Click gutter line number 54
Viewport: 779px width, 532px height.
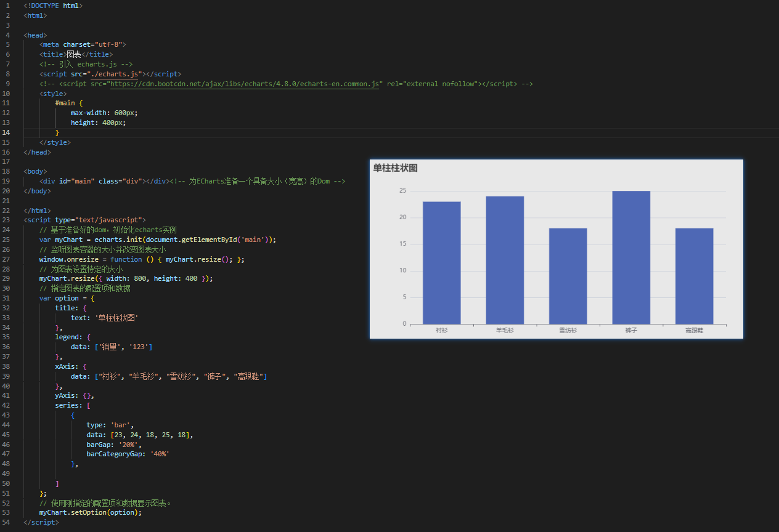[x=6, y=522]
